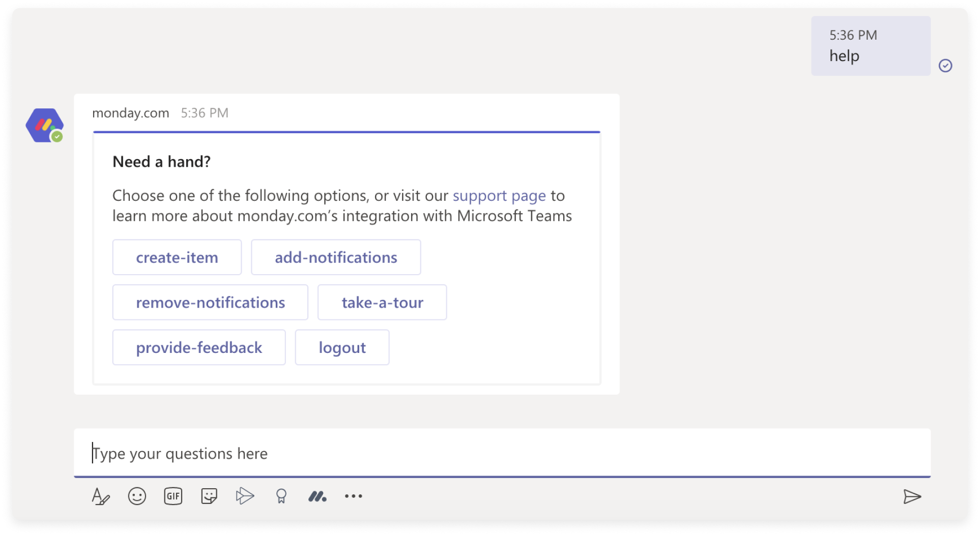This screenshot has height=536, width=980.
Task: Open the Sticker picker
Action: tap(209, 496)
